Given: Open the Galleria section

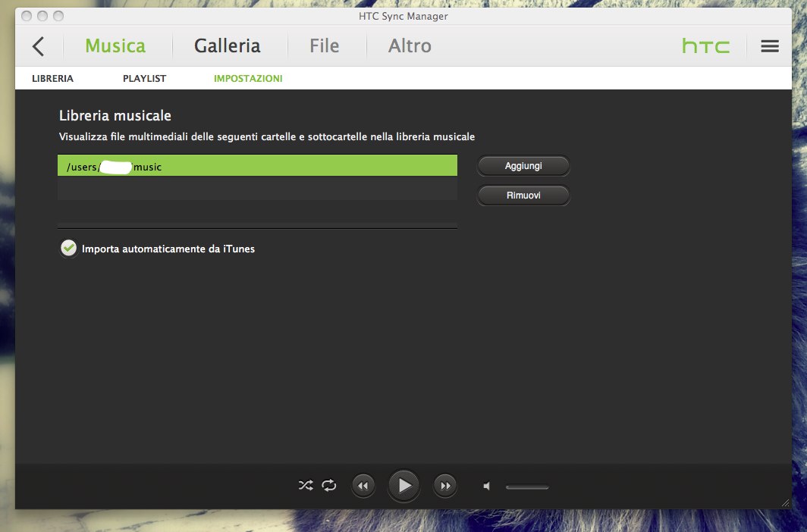Looking at the screenshot, I should point(227,45).
